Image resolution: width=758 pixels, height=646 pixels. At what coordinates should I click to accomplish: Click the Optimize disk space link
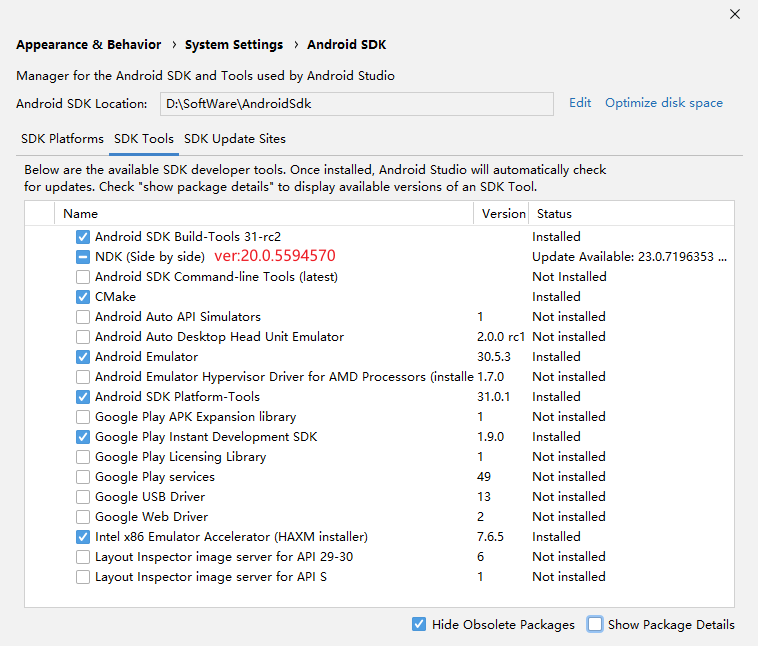pyautogui.click(x=664, y=103)
